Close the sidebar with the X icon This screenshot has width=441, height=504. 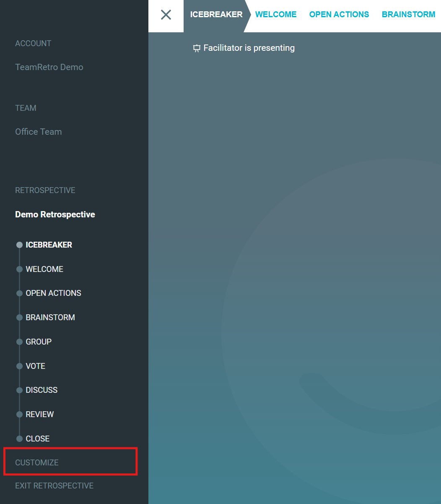click(x=166, y=15)
